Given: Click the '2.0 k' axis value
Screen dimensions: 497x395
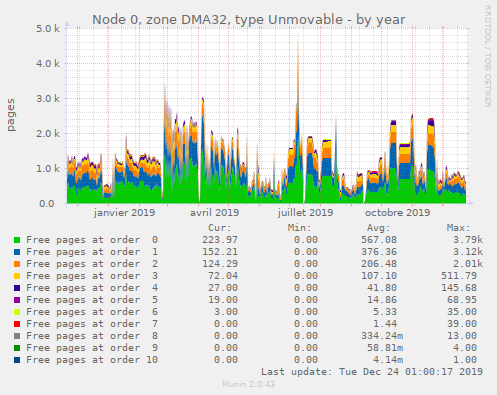Looking at the screenshot, I should pyautogui.click(x=48, y=133).
